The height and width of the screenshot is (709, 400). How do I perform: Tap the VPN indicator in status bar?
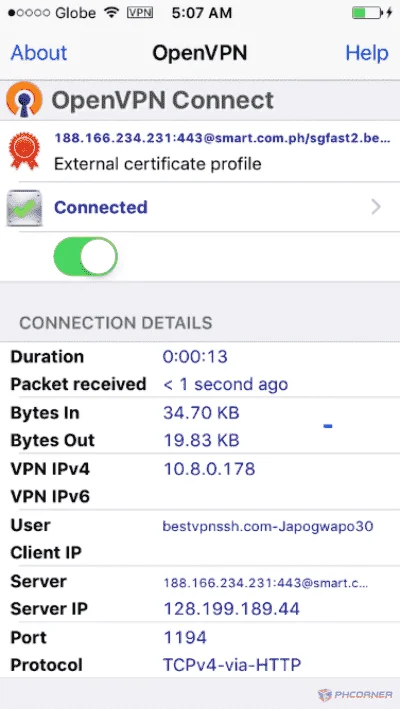coord(140,13)
